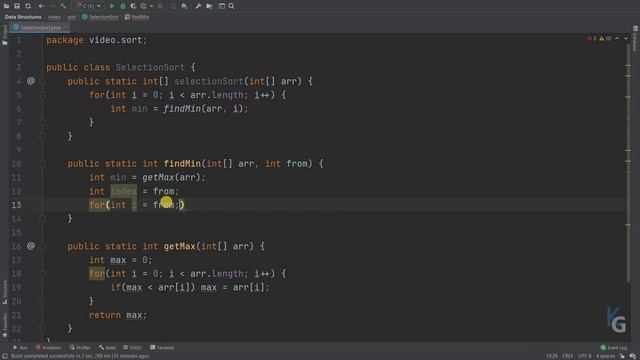Click the cursor position indicator in status bar

552,356
